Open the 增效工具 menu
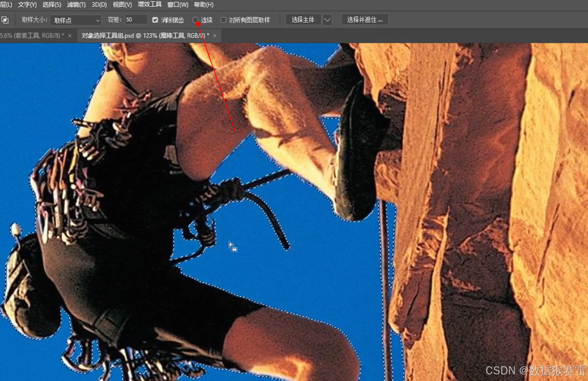 150,5
